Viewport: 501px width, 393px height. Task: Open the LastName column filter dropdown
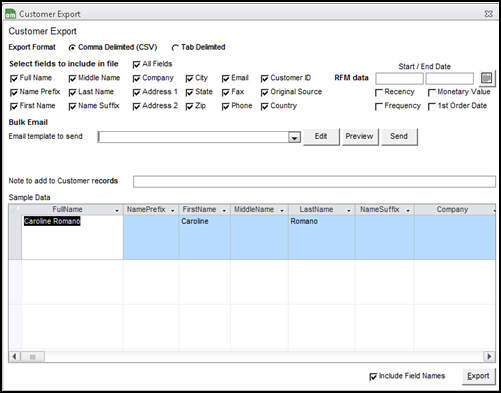(349, 211)
